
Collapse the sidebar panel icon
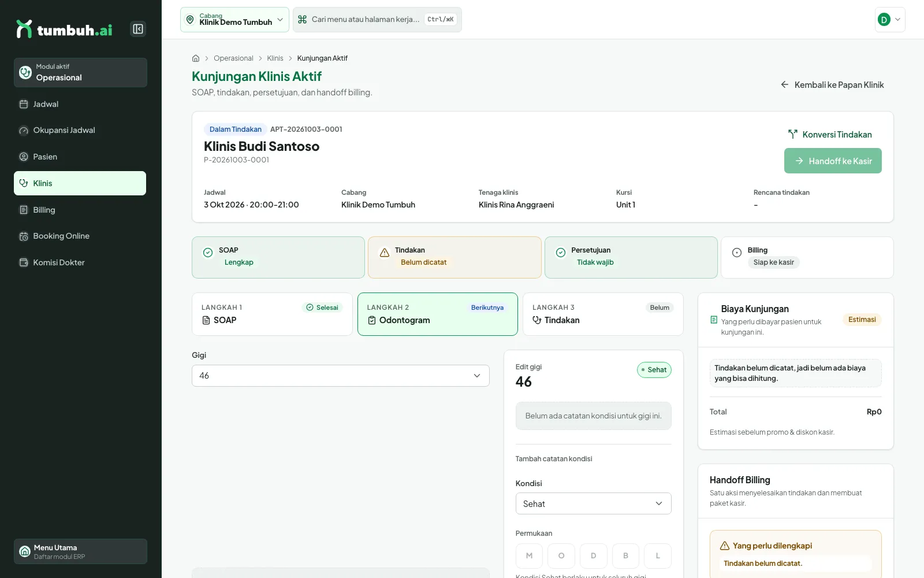(138, 29)
